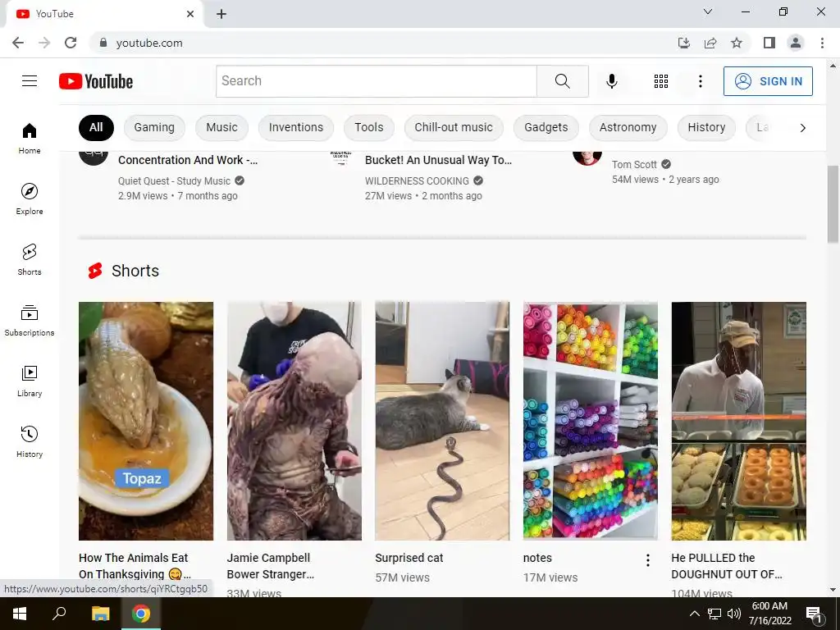Show hidden system tray icons
Screen dimensions: 840x630
694,614
